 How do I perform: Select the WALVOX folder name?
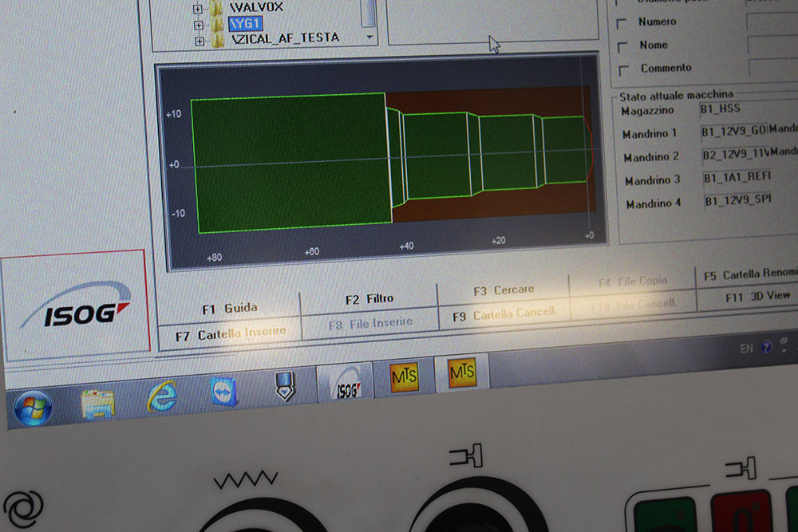coord(256,7)
